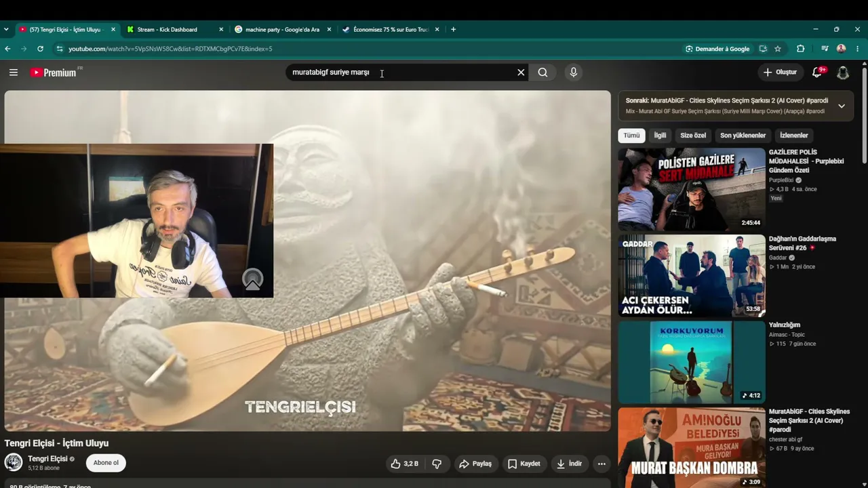Go to YouTube Premium home via the logo
Screen dimensions: 868x488
click(54, 73)
